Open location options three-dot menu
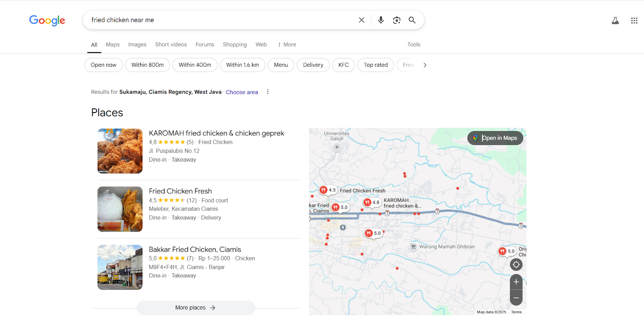This screenshot has width=644, height=326. pyautogui.click(x=268, y=92)
